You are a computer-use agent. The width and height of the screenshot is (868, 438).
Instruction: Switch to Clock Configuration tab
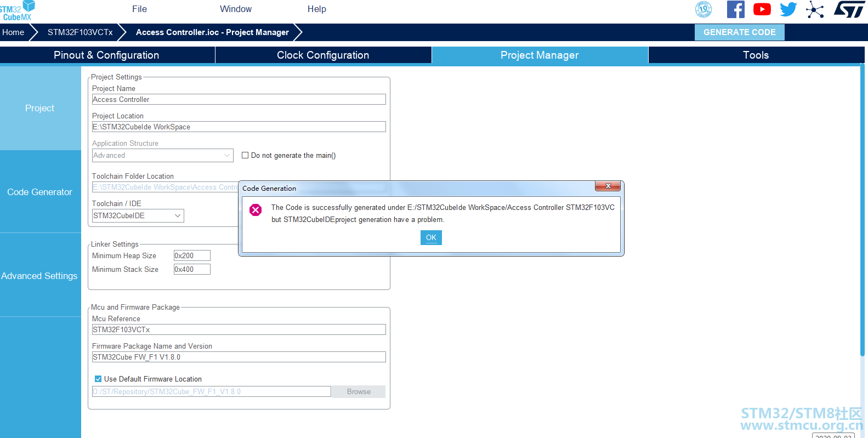[323, 55]
